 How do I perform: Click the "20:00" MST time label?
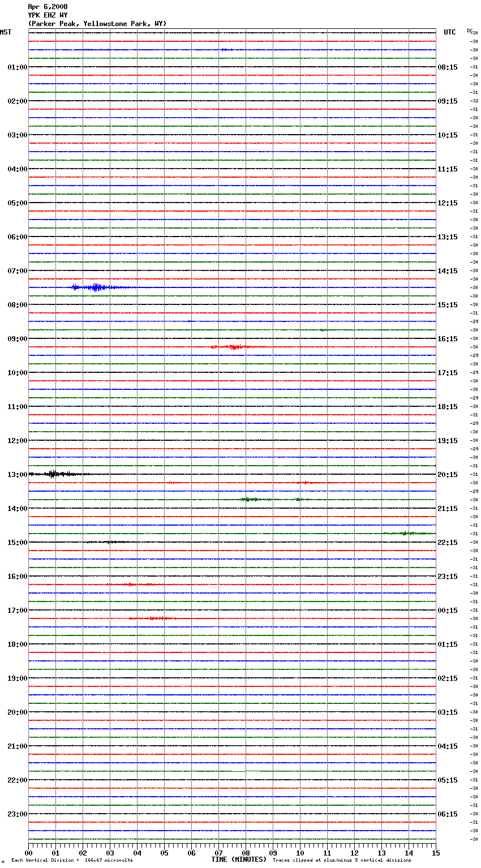pos(18,712)
